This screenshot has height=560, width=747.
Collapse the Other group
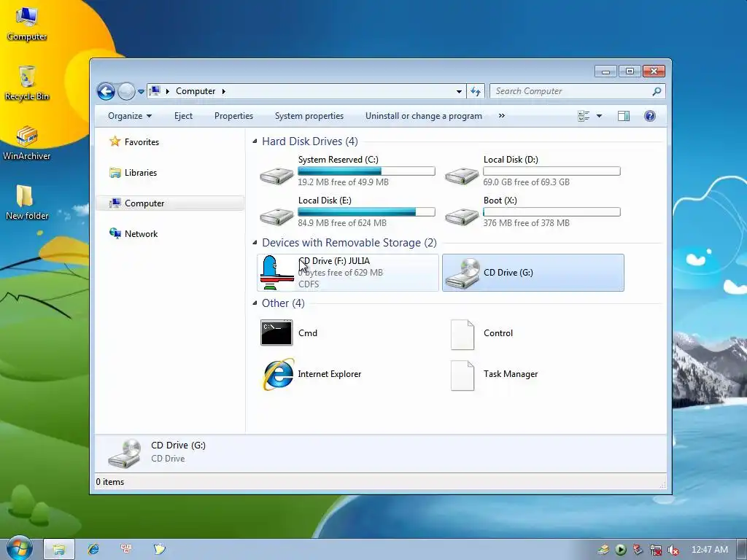(x=255, y=303)
